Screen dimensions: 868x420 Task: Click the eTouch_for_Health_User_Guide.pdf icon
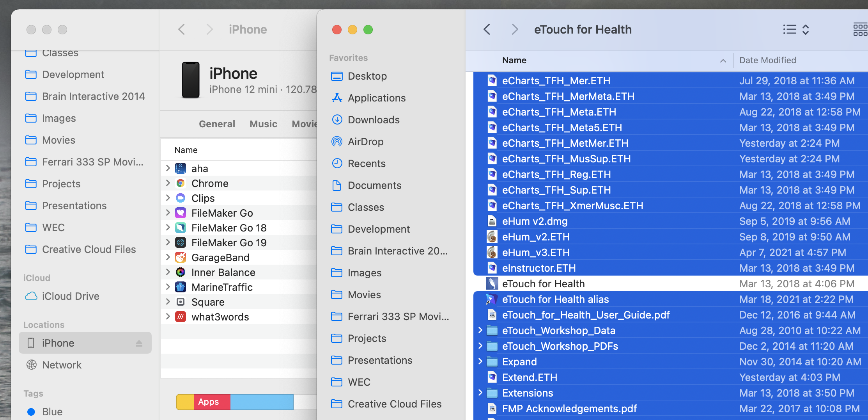(492, 315)
